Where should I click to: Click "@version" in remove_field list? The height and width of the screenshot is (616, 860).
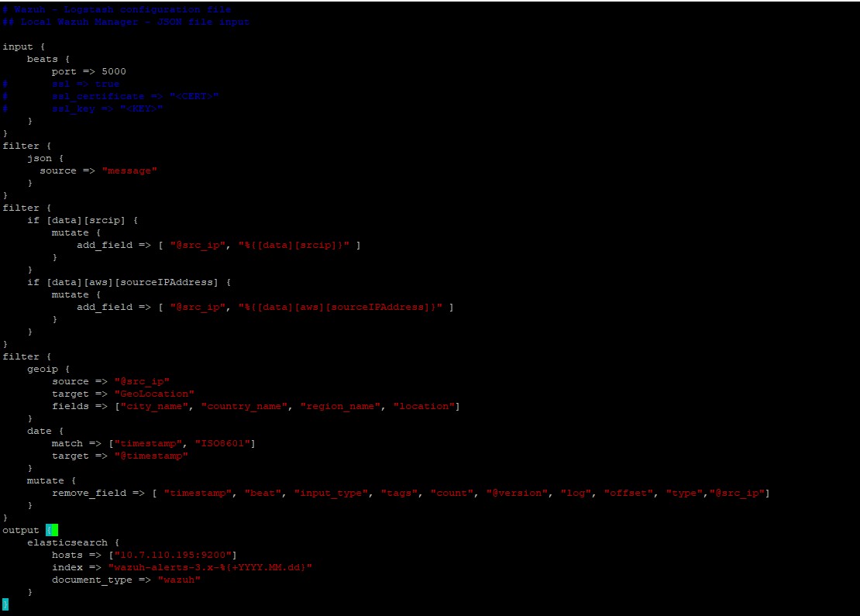point(517,493)
